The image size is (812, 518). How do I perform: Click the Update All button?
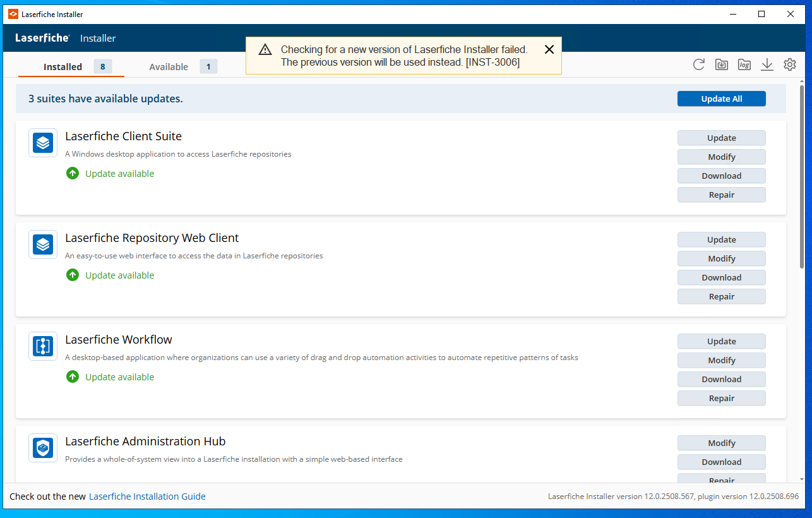(722, 99)
